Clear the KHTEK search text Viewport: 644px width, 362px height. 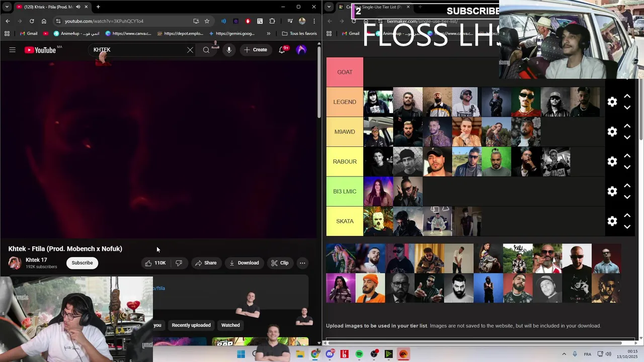click(x=190, y=50)
